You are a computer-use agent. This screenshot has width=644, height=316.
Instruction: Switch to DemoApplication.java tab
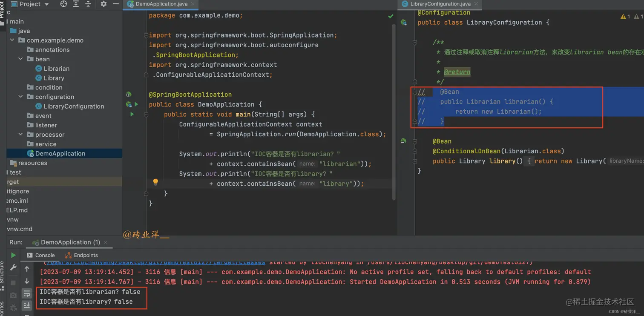pyautogui.click(x=161, y=4)
